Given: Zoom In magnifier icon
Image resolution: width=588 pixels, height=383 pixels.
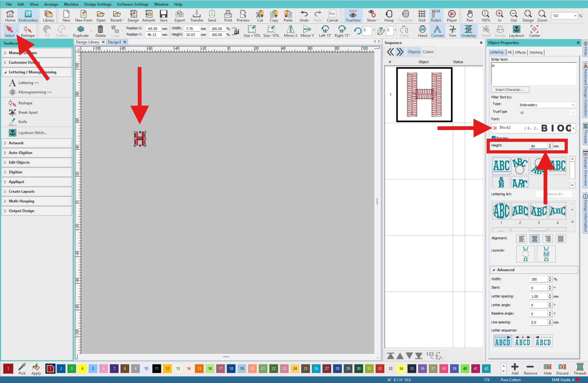Looking at the screenshot, I should (x=500, y=16).
